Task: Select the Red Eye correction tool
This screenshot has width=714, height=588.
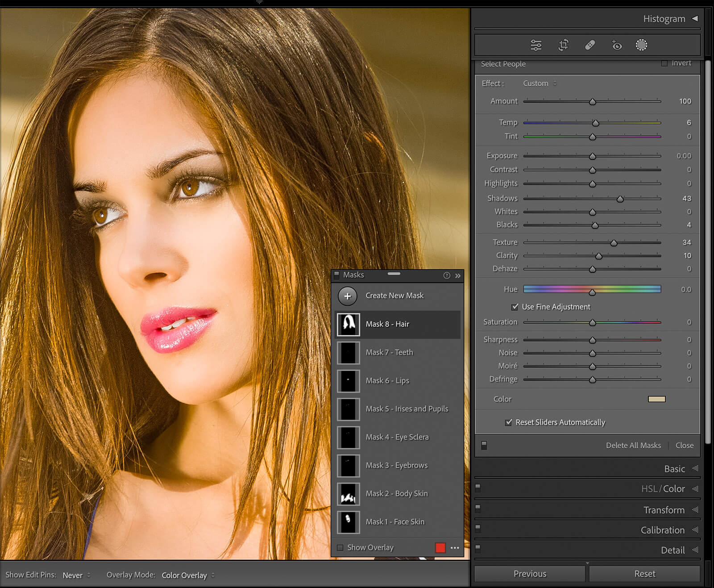Action: coord(617,45)
